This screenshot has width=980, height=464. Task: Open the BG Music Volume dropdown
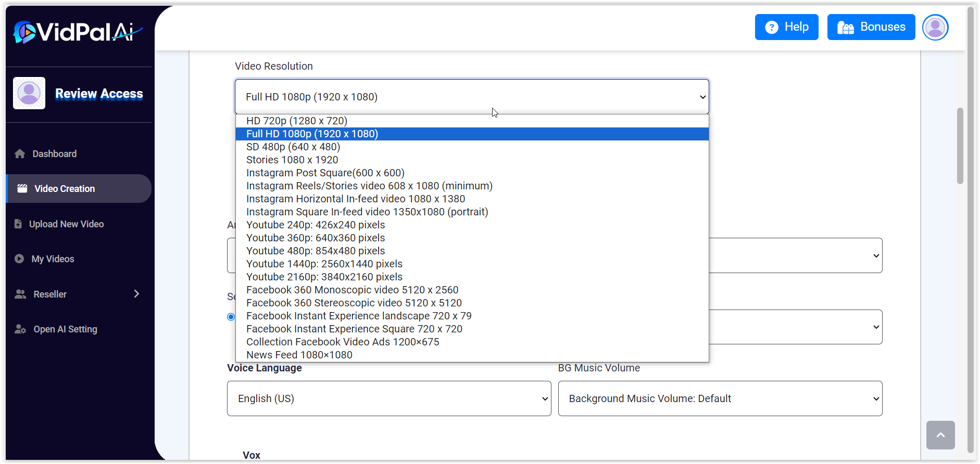tap(720, 398)
